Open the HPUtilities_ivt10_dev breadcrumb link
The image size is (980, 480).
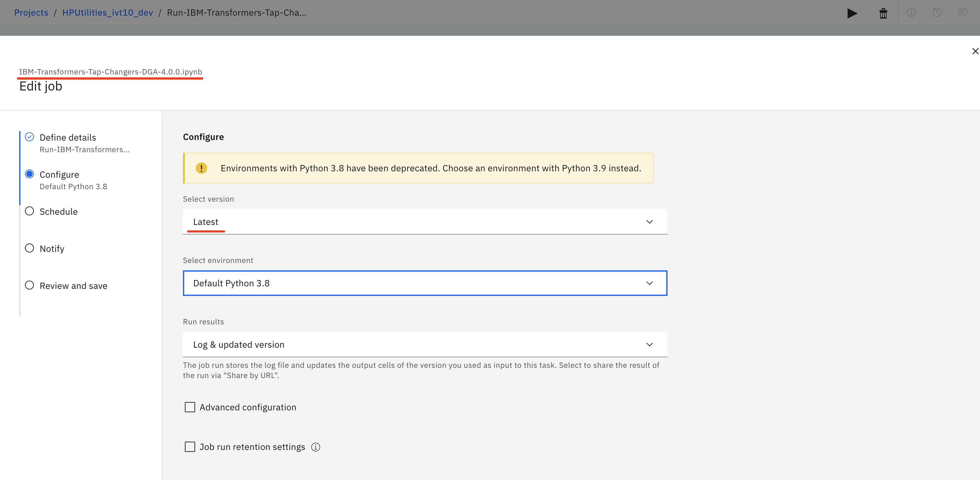(x=108, y=12)
